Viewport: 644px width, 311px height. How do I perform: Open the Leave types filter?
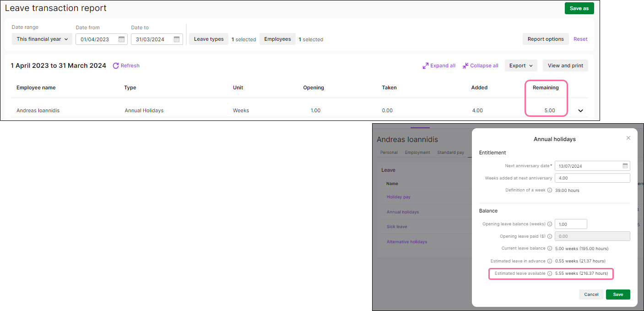coord(209,39)
